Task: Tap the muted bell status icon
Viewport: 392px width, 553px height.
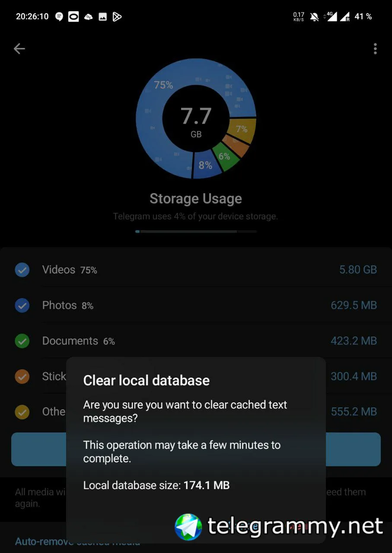Action: [x=314, y=17]
